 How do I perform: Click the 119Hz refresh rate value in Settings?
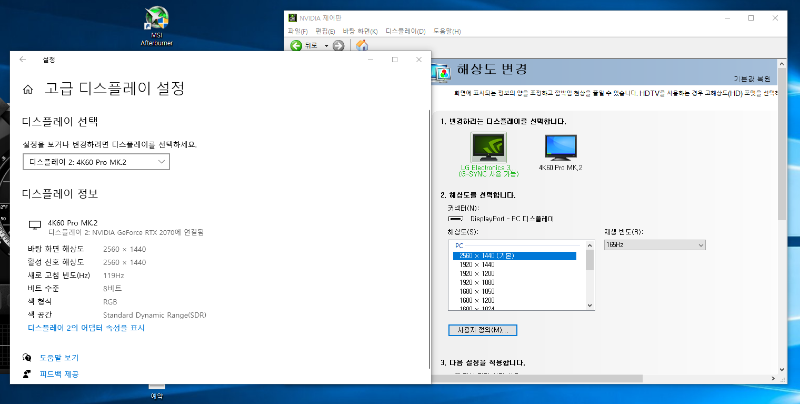pos(114,275)
